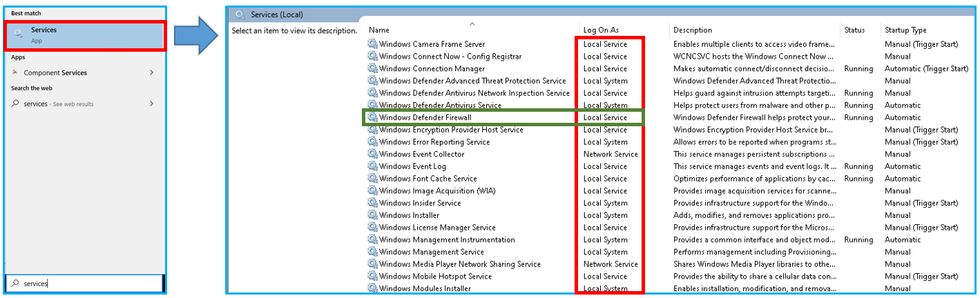
Task: Select the Windows Image Acquisition (WIA) name
Action: (437, 191)
